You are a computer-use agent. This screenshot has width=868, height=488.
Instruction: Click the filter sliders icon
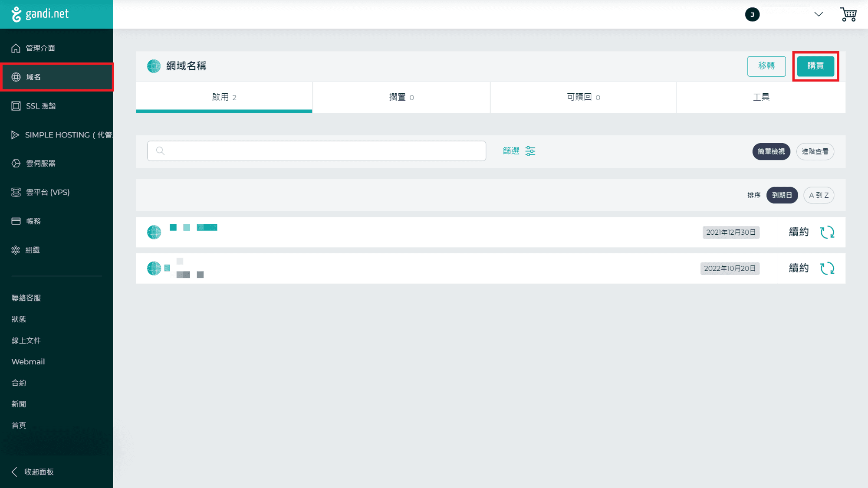[x=530, y=151]
